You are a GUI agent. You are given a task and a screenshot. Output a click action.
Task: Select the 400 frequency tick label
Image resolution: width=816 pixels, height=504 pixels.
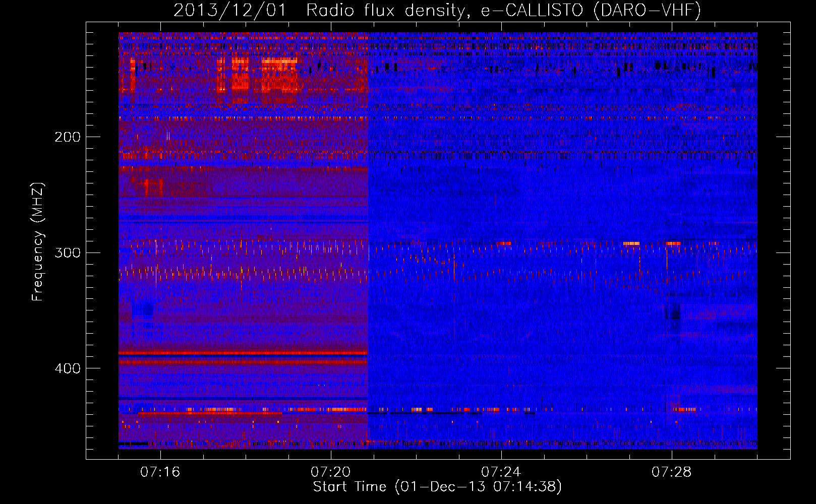[x=67, y=368]
